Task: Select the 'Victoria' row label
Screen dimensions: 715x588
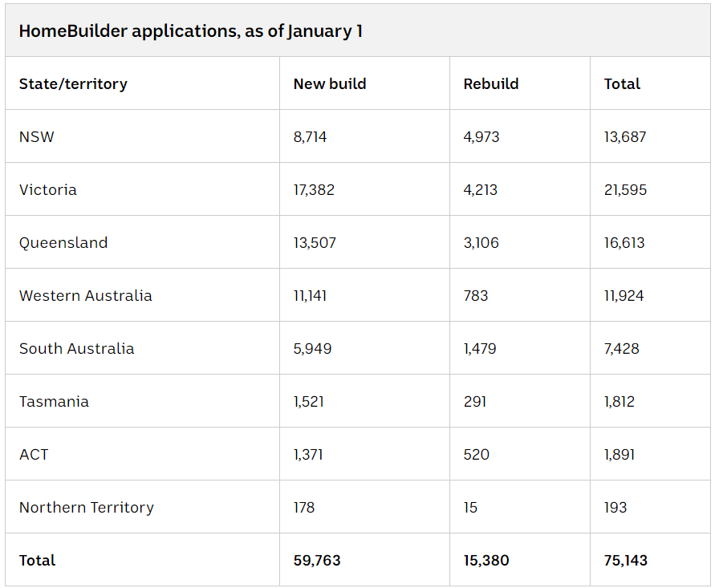Action: tap(48, 189)
